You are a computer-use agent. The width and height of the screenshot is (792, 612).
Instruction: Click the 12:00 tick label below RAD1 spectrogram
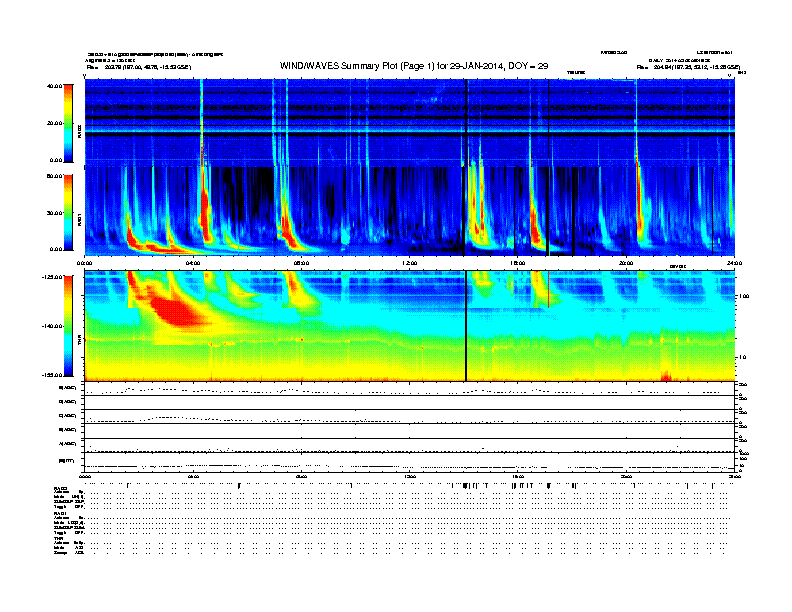click(x=410, y=263)
